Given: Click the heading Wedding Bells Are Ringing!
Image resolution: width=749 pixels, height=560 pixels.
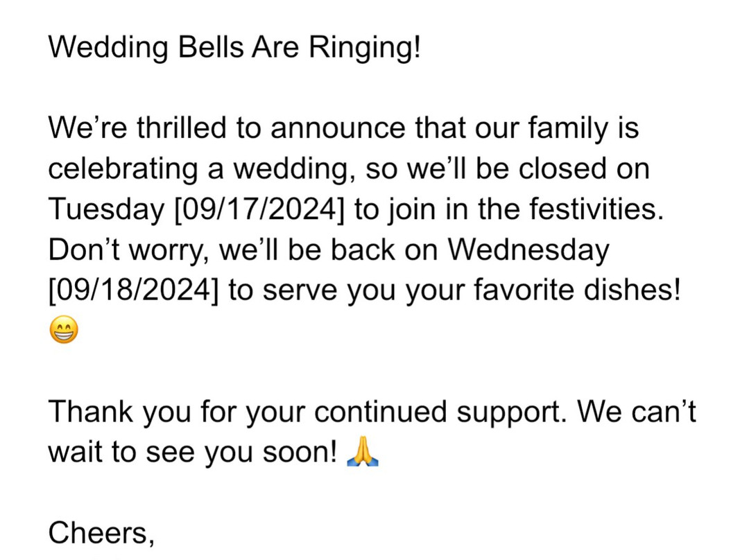Looking at the screenshot, I should point(234,48).
